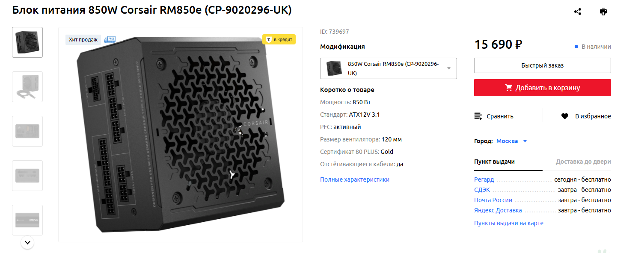Click the share icon

point(578,12)
